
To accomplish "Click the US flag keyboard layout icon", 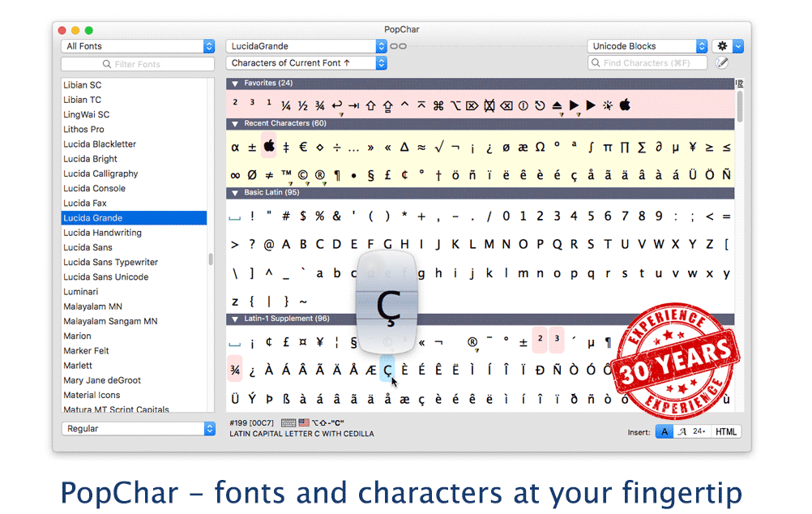I will coord(304,423).
